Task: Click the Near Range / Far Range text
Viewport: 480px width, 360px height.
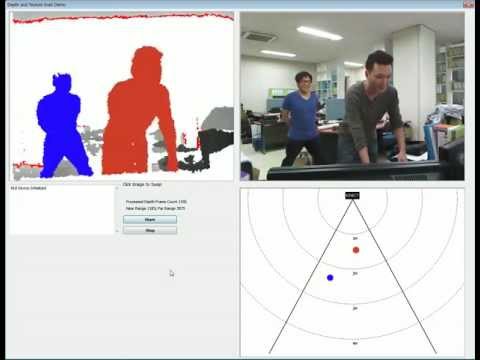Action: (x=155, y=208)
